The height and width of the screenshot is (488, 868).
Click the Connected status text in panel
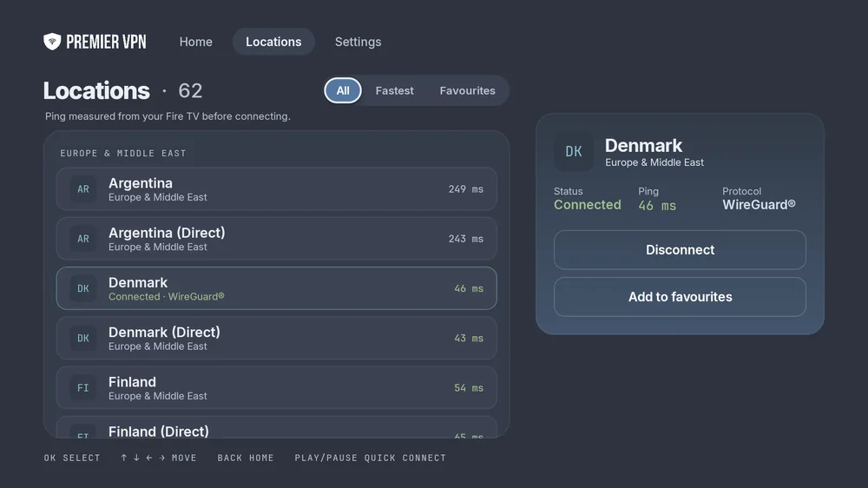point(588,205)
